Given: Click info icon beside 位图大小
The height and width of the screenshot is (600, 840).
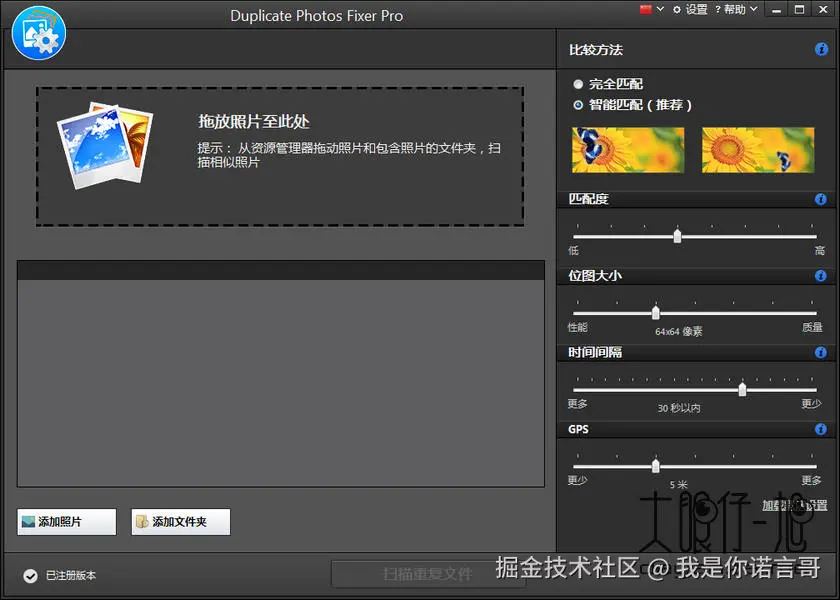Looking at the screenshot, I should [x=821, y=276].
